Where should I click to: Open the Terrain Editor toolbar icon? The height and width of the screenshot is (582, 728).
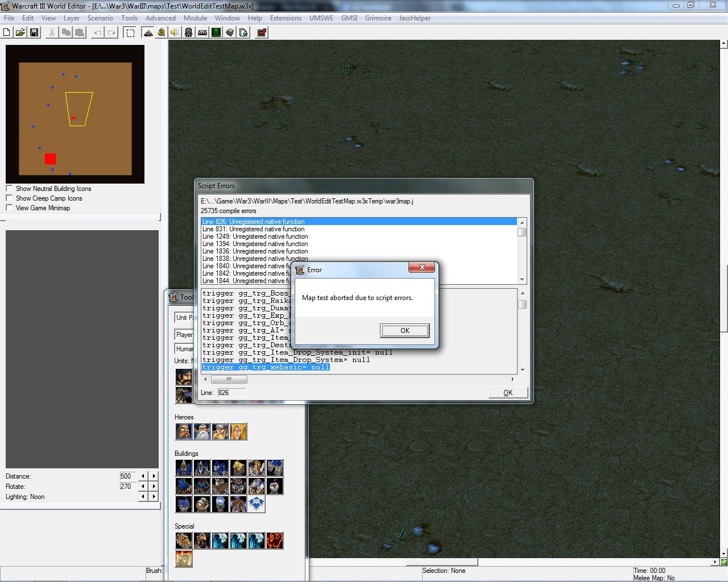click(148, 32)
